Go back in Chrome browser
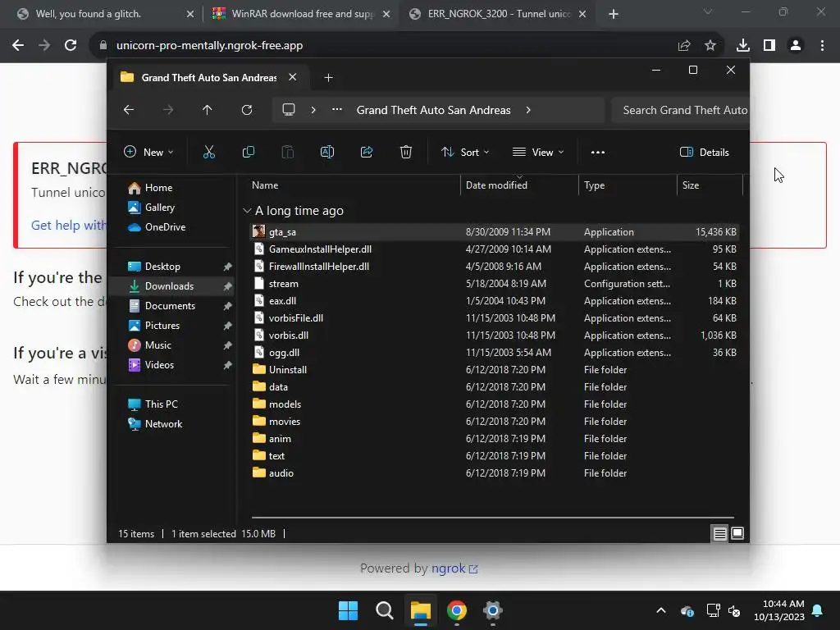 pos(18,46)
